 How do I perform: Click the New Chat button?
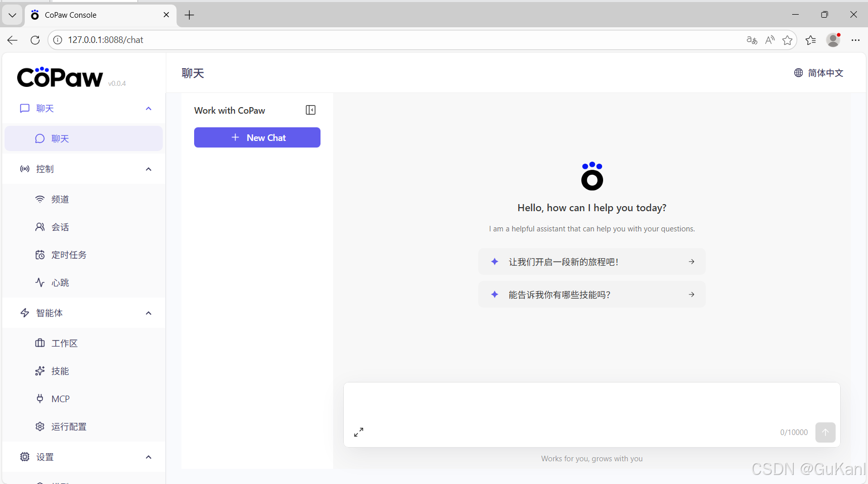click(x=257, y=137)
